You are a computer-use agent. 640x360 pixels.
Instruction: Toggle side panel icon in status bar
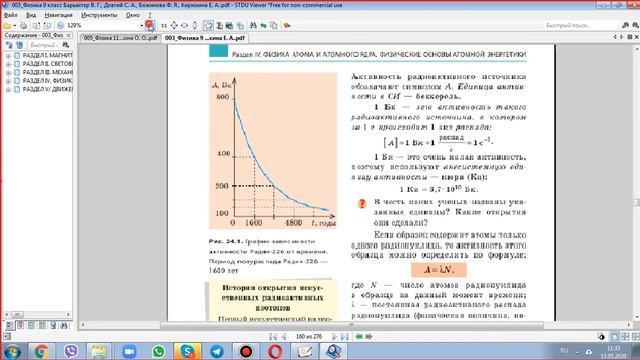tap(7, 337)
